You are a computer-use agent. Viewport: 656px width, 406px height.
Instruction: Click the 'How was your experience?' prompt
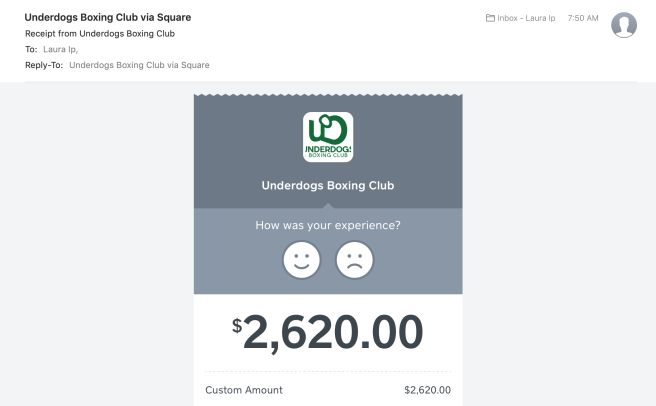pos(328,225)
